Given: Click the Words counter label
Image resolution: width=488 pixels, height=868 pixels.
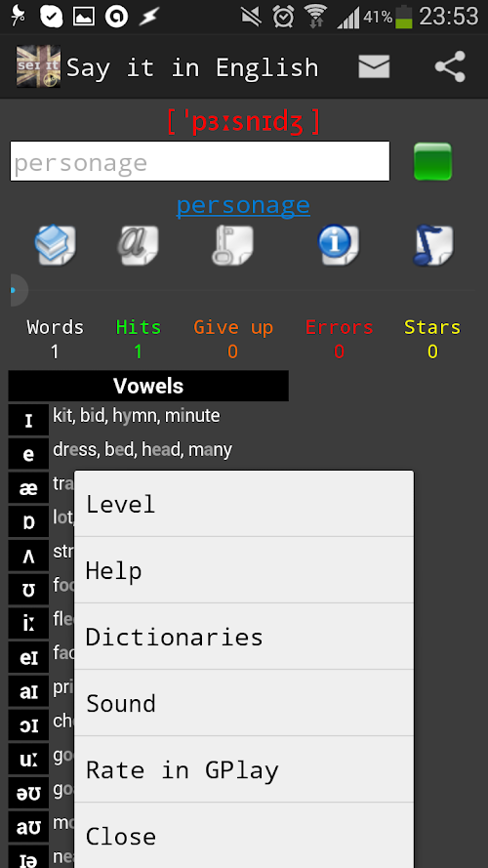Looking at the screenshot, I should (56, 327).
